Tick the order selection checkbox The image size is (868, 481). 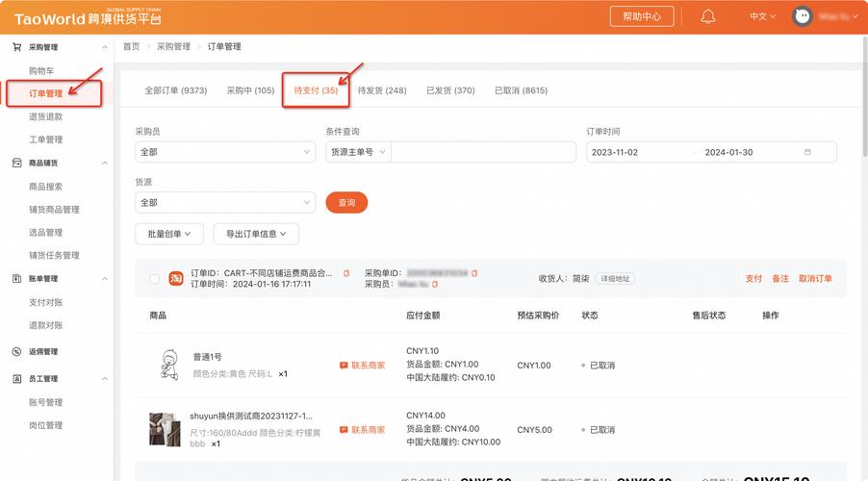tap(154, 279)
